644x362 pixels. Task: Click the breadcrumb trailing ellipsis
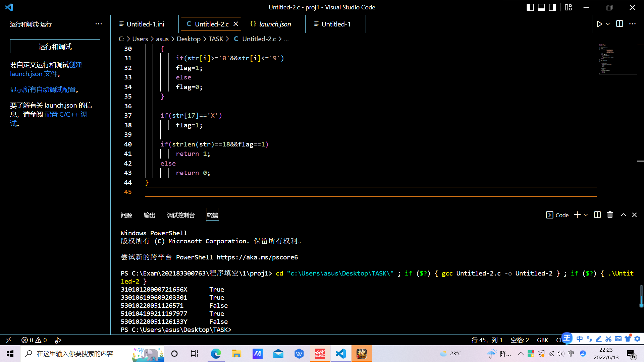point(286,39)
